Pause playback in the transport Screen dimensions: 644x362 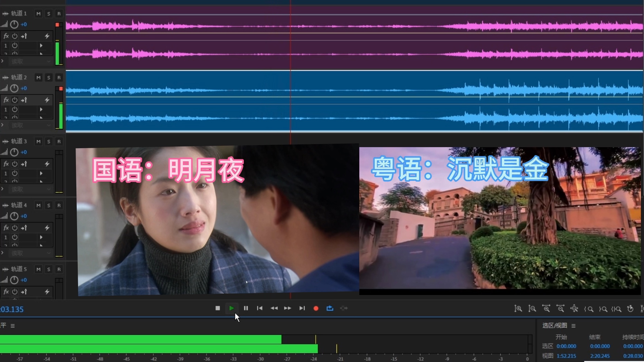coord(246,308)
